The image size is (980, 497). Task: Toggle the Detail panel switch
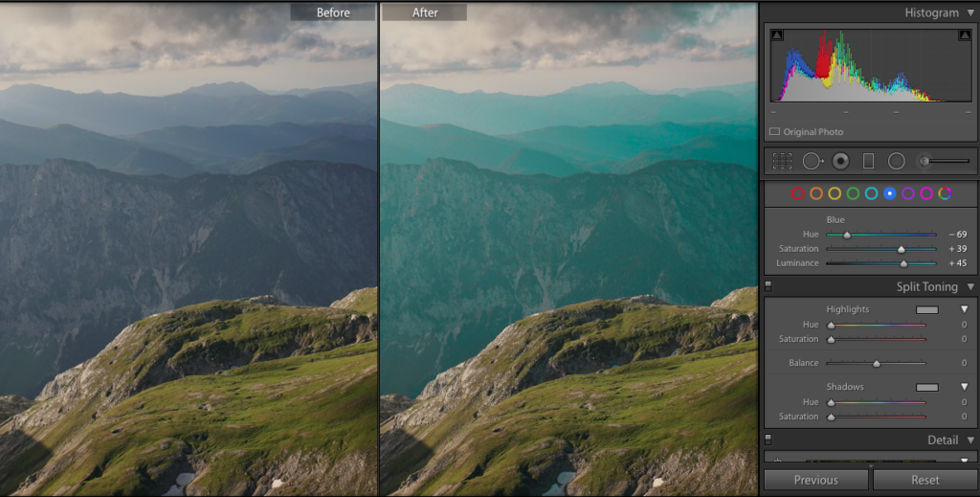coord(768,440)
